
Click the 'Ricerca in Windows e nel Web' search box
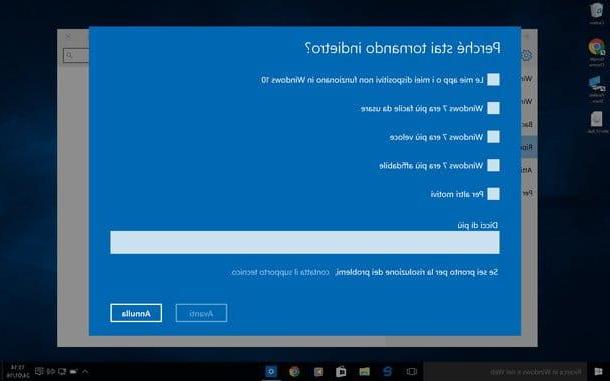point(505,372)
